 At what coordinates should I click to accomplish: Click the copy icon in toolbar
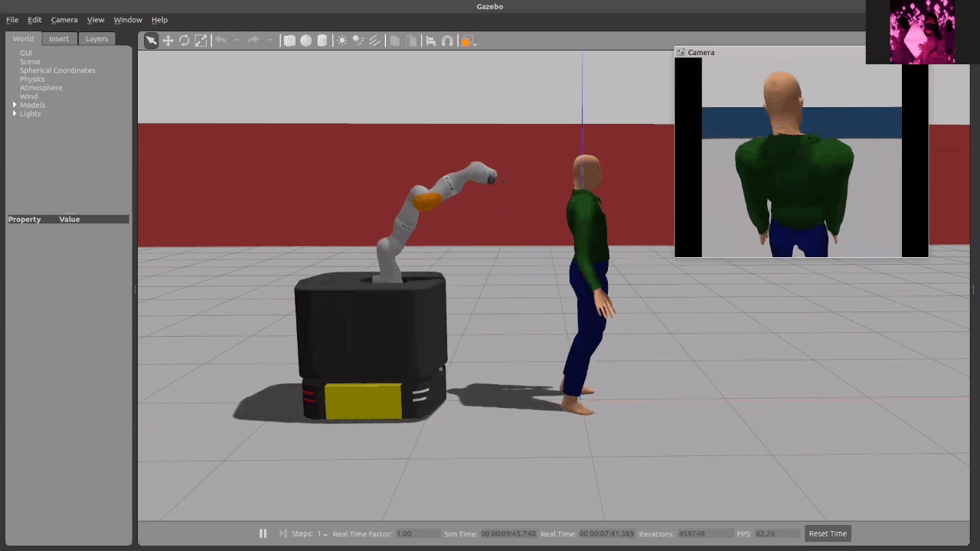(x=394, y=41)
